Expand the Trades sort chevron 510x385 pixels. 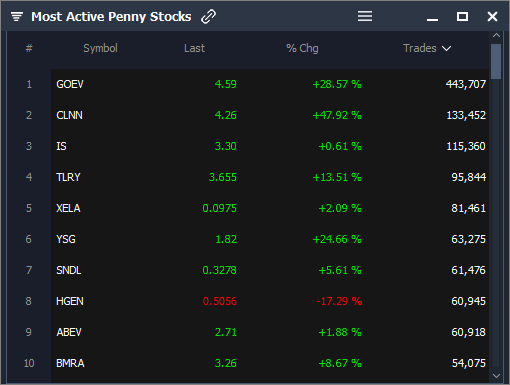pyautogui.click(x=446, y=49)
